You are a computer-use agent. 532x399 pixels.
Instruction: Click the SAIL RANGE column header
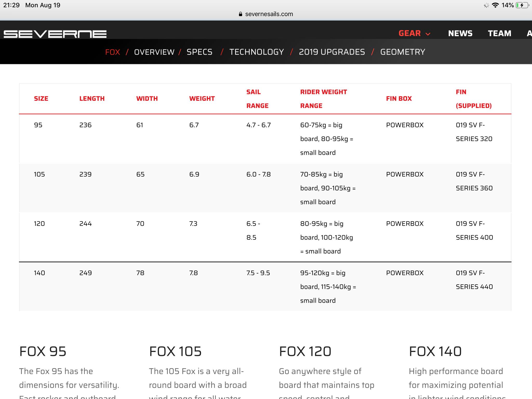click(257, 99)
